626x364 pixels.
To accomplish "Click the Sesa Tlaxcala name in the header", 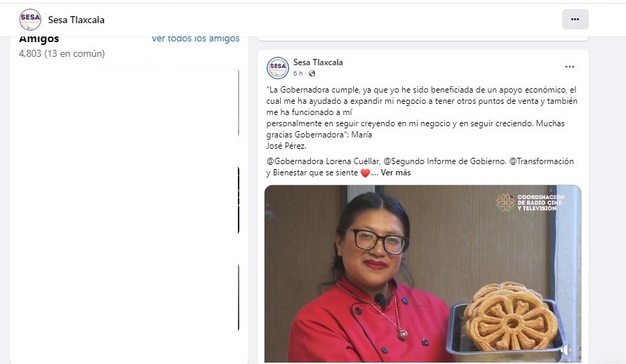I will (76, 20).
